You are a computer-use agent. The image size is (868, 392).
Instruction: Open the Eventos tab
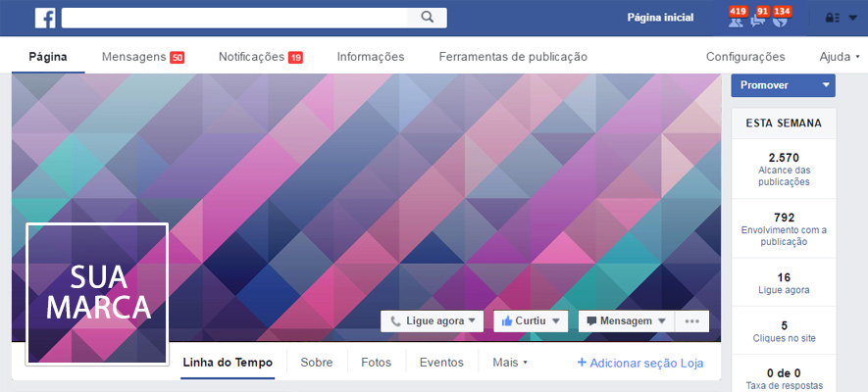(x=441, y=363)
